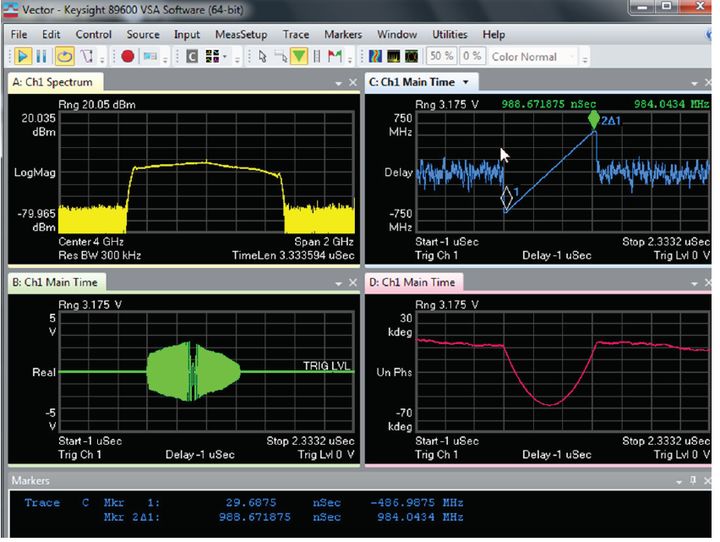The image size is (720, 542).
Task: Select the B: Ch1 Main Time title
Action: (x=53, y=283)
